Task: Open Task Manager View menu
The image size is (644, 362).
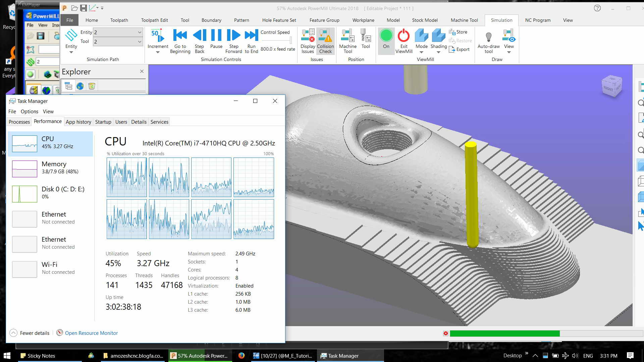Action: pyautogui.click(x=48, y=112)
